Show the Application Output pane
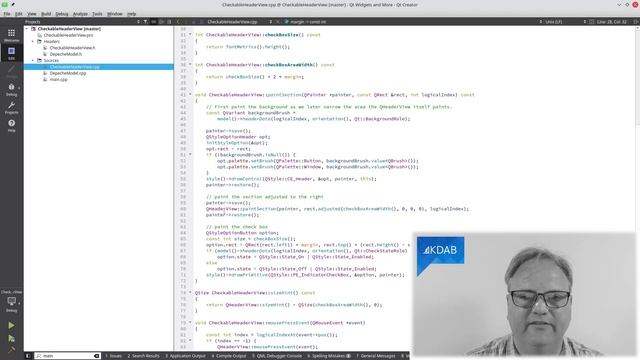The width and height of the screenshot is (640, 360). (x=185, y=356)
